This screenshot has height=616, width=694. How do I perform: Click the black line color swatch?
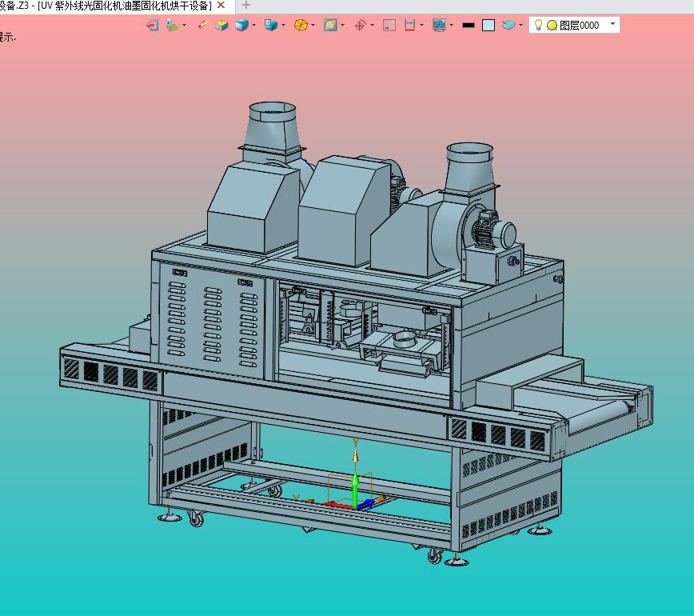[469, 26]
